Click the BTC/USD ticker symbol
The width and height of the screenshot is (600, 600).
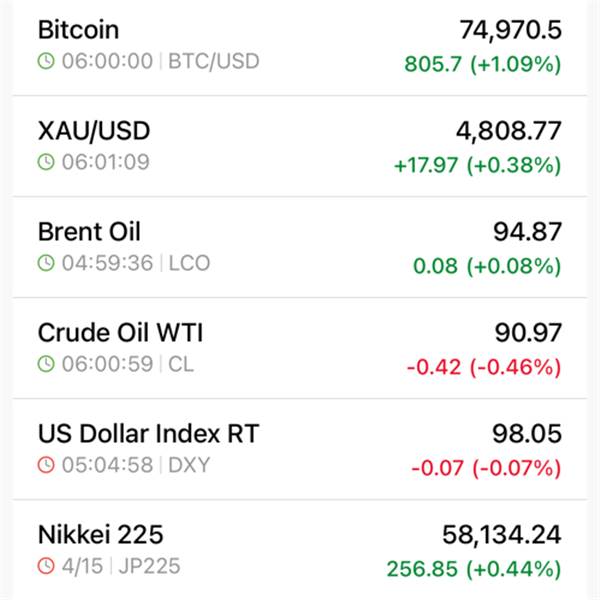click(x=213, y=62)
